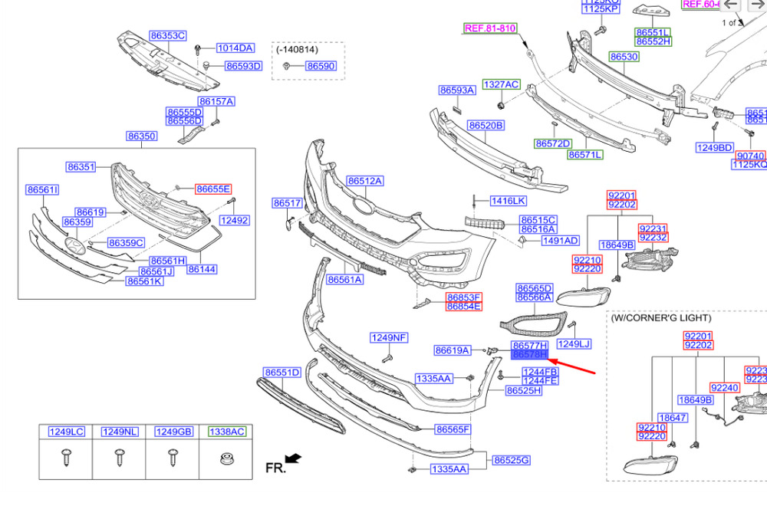Viewport: 767px width, 532px height.
Task: Select the 86520B absorber label
Action: [x=486, y=126]
